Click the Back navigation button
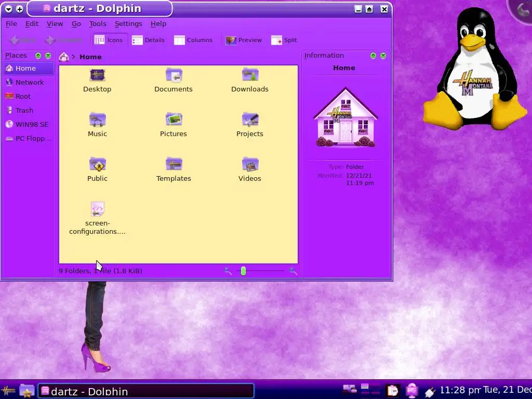Screen dimensions: 532x399 click(22, 40)
